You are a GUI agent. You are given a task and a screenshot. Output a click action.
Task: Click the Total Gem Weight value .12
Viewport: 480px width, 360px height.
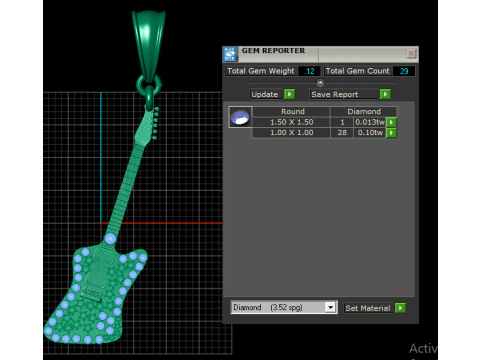pyautogui.click(x=309, y=71)
